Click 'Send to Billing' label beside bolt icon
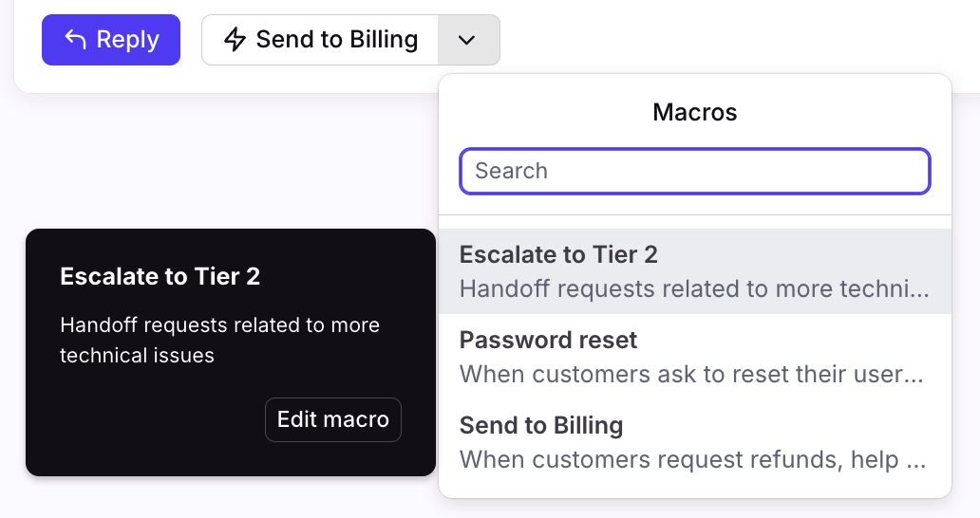 (x=336, y=40)
